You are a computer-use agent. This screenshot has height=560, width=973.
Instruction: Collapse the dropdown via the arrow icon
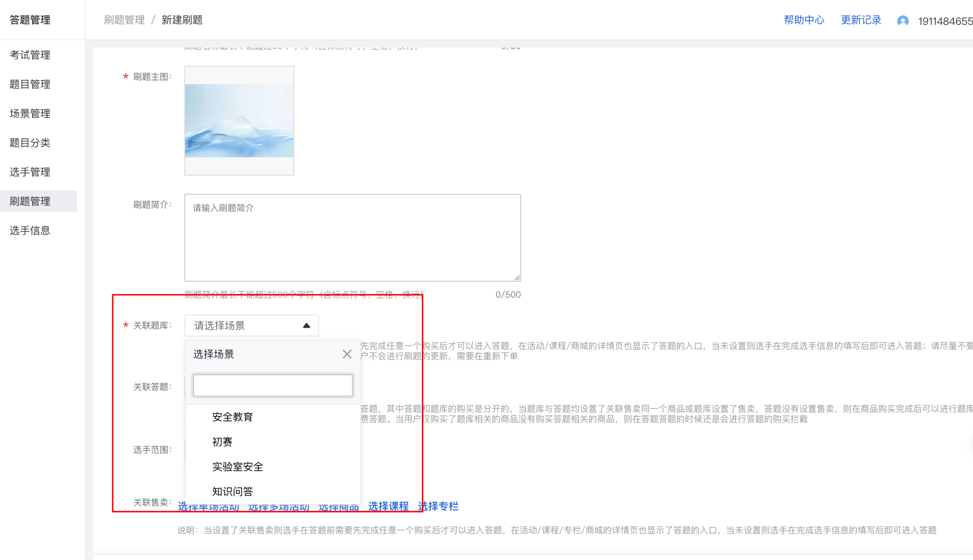(x=307, y=326)
